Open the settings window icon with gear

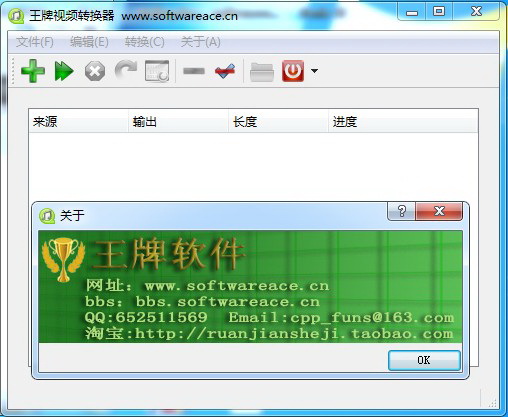pos(157,71)
